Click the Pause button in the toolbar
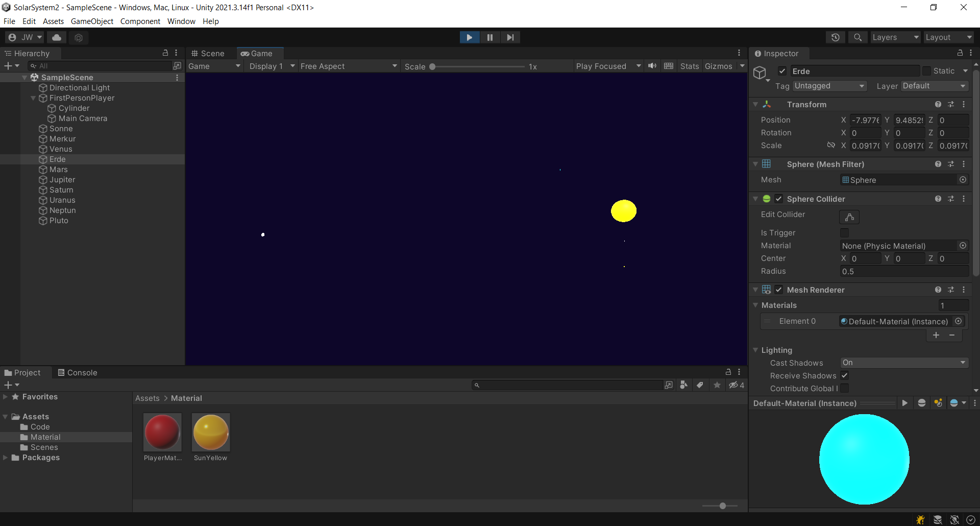This screenshot has width=980, height=526. tap(489, 37)
